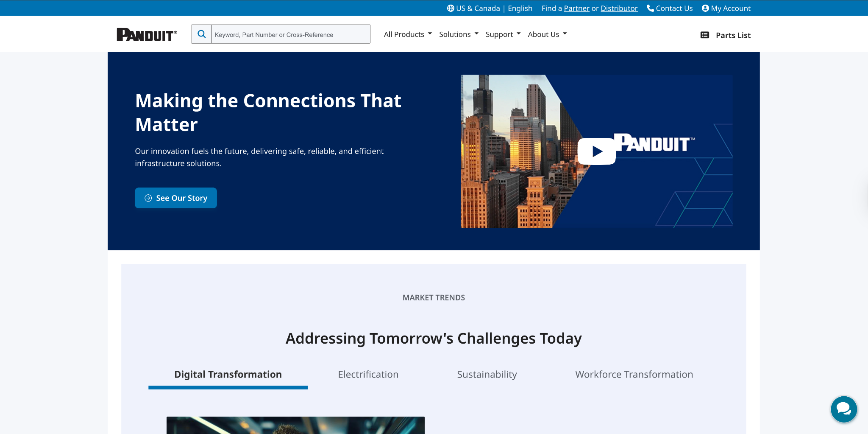
Task: Click the magnifying glass search icon
Action: [202, 34]
